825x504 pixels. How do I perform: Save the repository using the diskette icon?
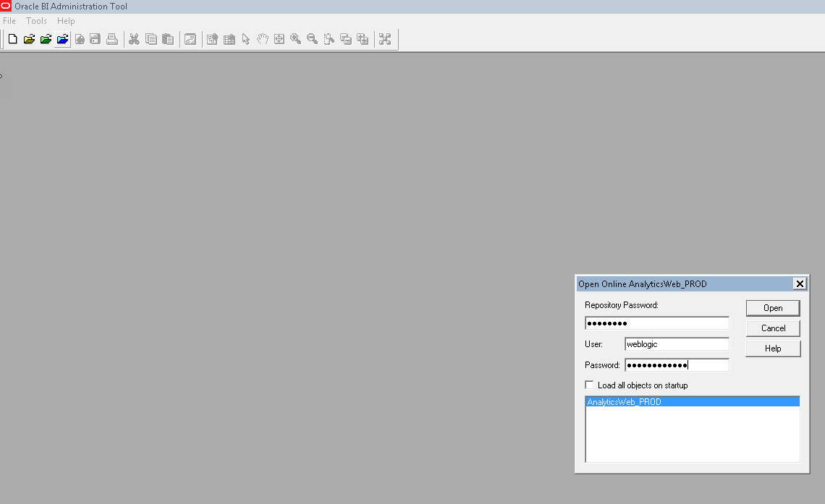point(95,39)
